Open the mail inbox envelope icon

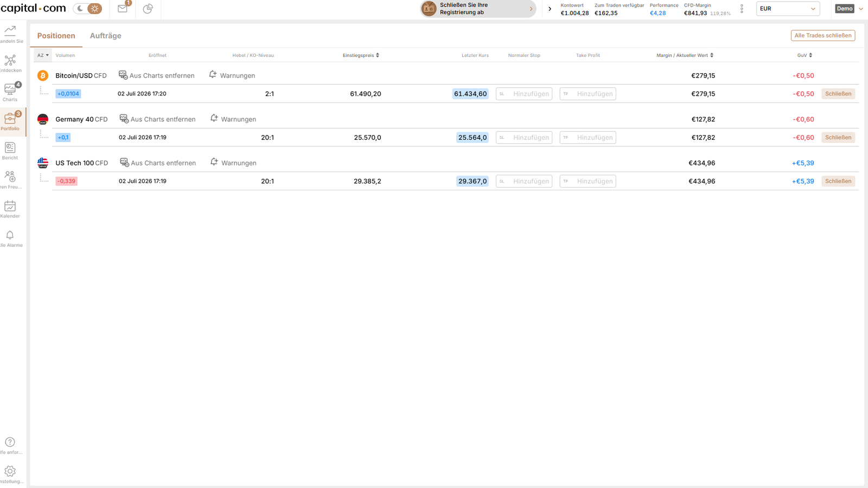pyautogui.click(x=123, y=9)
